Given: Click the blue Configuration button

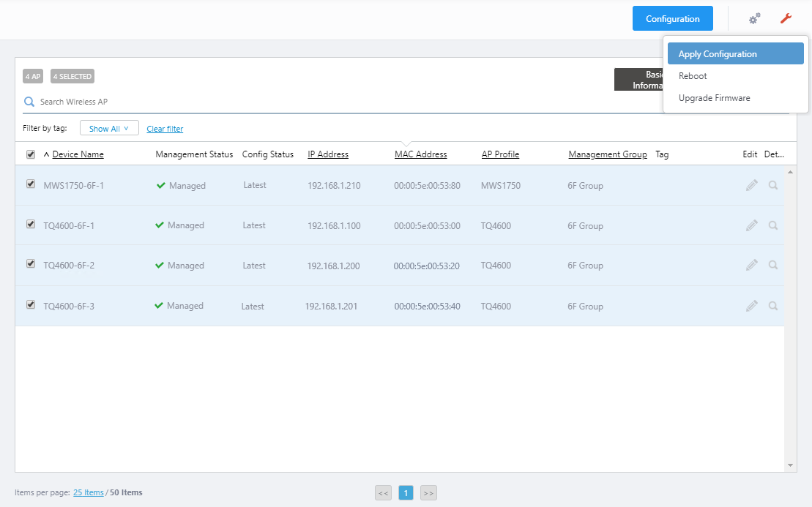Looking at the screenshot, I should click(x=673, y=18).
